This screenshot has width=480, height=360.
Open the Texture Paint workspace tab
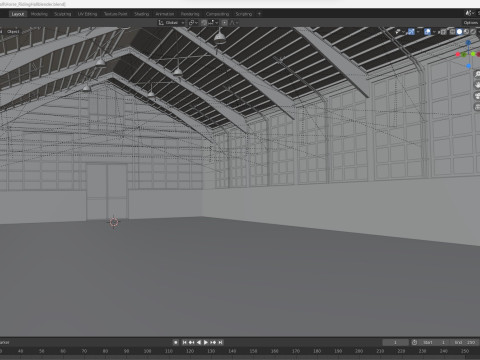pyautogui.click(x=115, y=14)
